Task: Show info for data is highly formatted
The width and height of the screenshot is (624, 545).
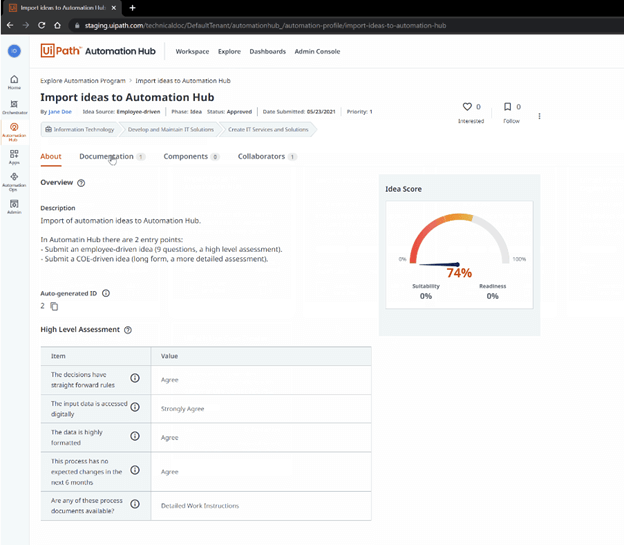Action: click(x=135, y=436)
